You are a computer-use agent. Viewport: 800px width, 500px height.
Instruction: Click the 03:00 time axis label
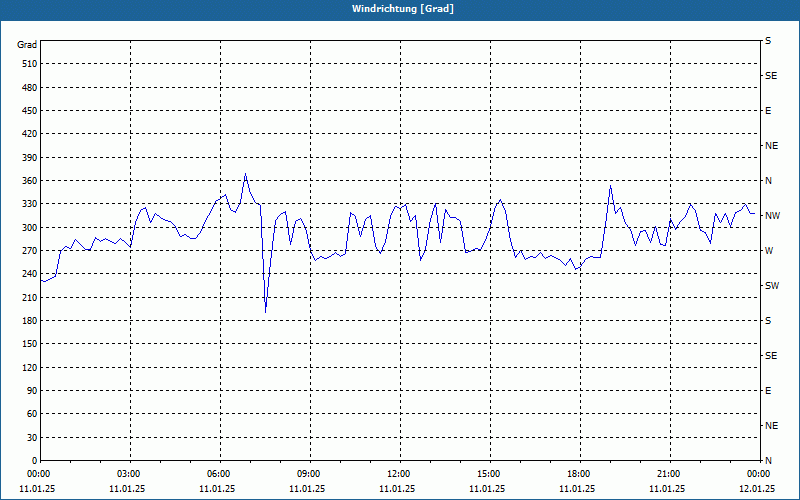coord(130,474)
